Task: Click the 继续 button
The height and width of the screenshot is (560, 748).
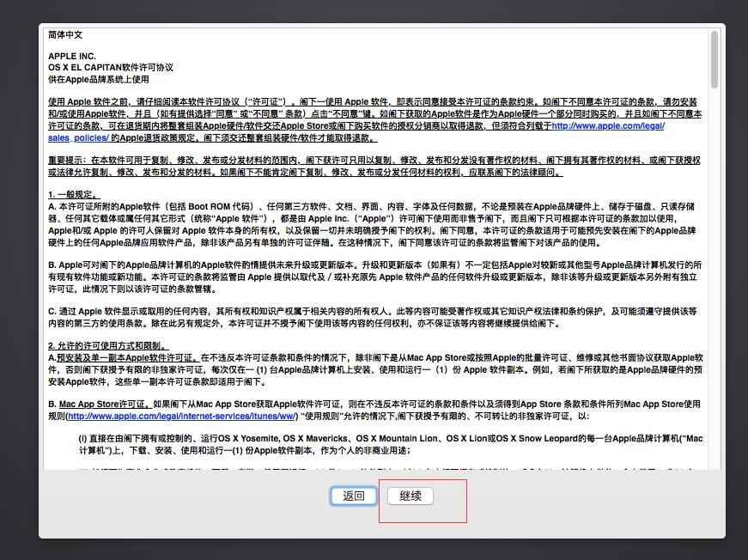Action: coord(410,496)
